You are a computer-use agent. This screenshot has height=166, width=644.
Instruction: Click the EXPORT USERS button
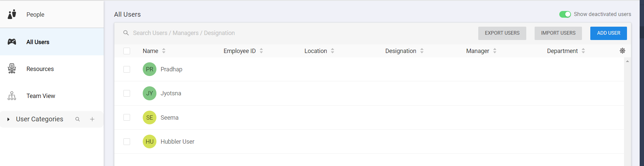pyautogui.click(x=502, y=33)
